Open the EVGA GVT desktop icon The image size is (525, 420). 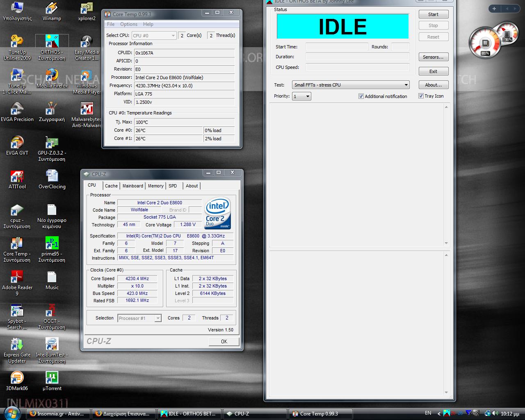coord(17,146)
